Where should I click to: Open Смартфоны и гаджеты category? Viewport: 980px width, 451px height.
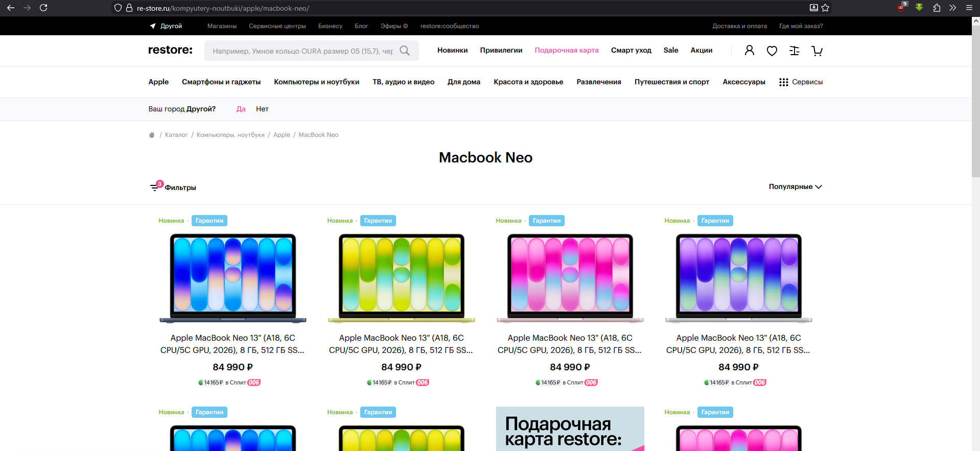point(221,82)
